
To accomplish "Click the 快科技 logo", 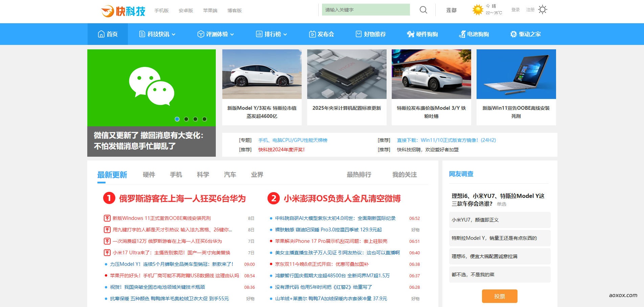I will (123, 11).
